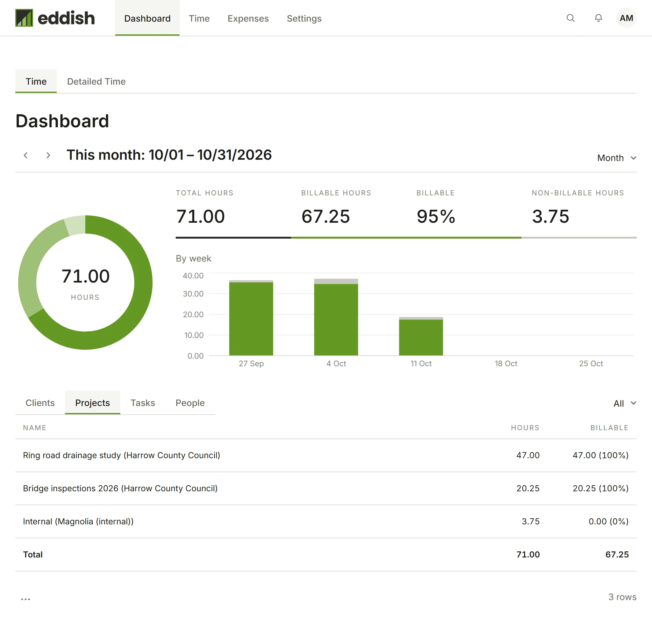This screenshot has height=644, width=652.
Task: Go to next month arrow
Action: coord(48,155)
